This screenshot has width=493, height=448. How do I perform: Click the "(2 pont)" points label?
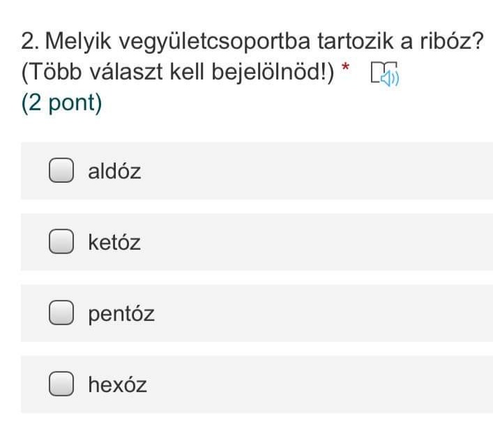[x=61, y=103]
